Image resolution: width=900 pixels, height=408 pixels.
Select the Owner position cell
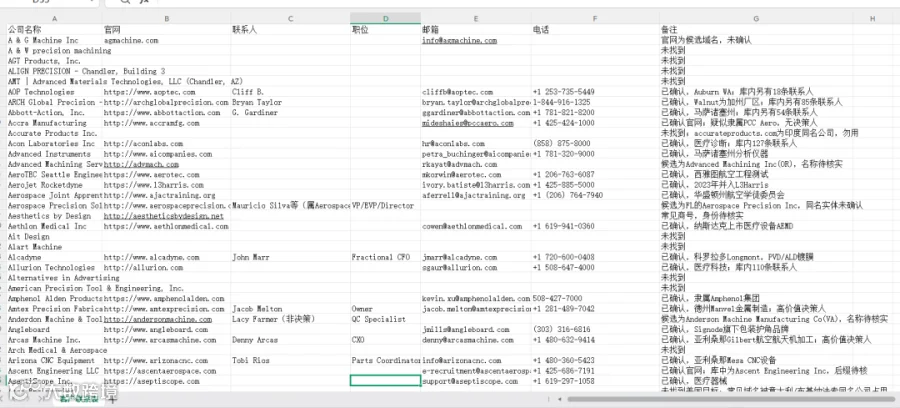(386, 309)
